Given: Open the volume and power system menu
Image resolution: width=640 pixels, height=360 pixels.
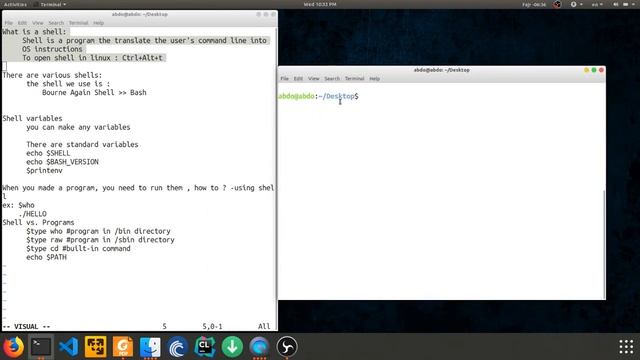Looking at the screenshot, I should [x=624, y=4].
